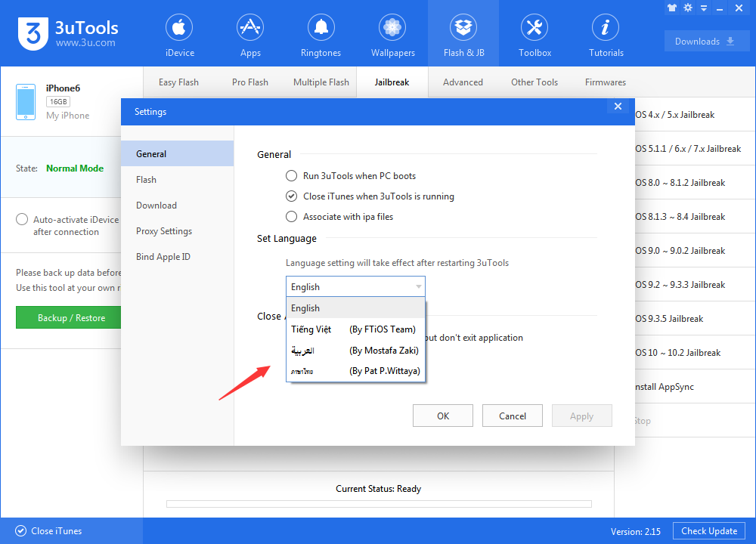Viewport: 756px width, 544px height.
Task: Open the Ringtones bell icon
Action: (321, 28)
